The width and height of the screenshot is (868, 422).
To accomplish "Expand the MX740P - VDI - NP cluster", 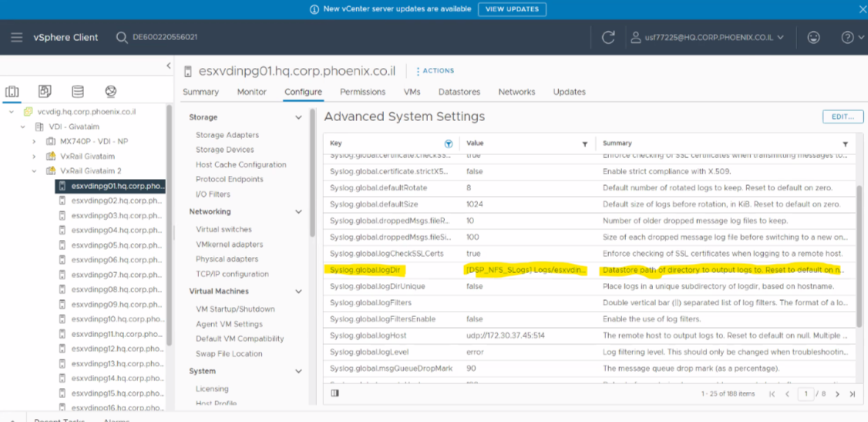I will [x=34, y=142].
